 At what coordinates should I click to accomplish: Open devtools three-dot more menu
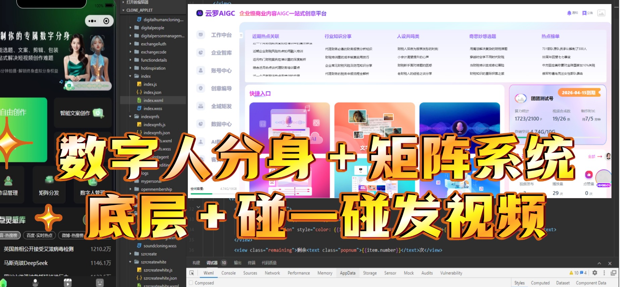point(604,273)
